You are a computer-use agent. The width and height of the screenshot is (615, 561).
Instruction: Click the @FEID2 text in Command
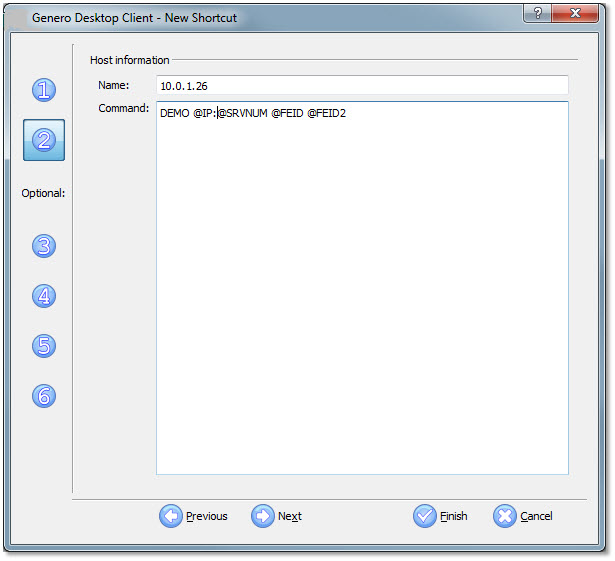tap(326, 113)
